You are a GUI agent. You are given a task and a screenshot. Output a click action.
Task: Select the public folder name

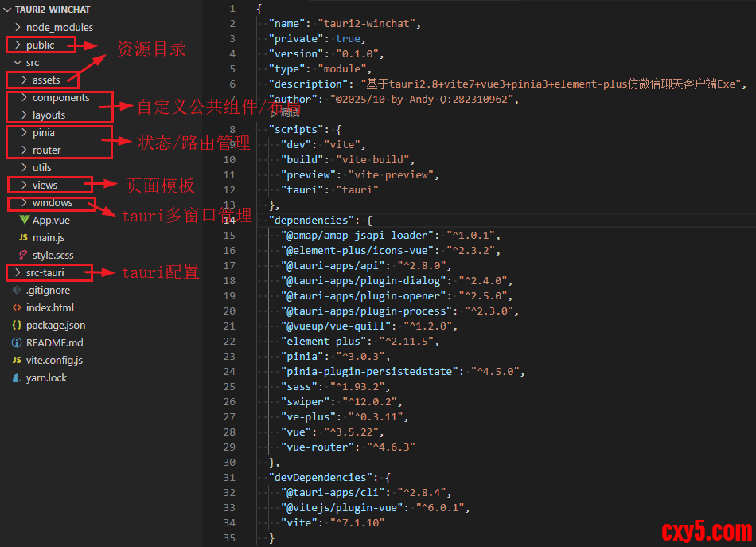[x=41, y=45]
